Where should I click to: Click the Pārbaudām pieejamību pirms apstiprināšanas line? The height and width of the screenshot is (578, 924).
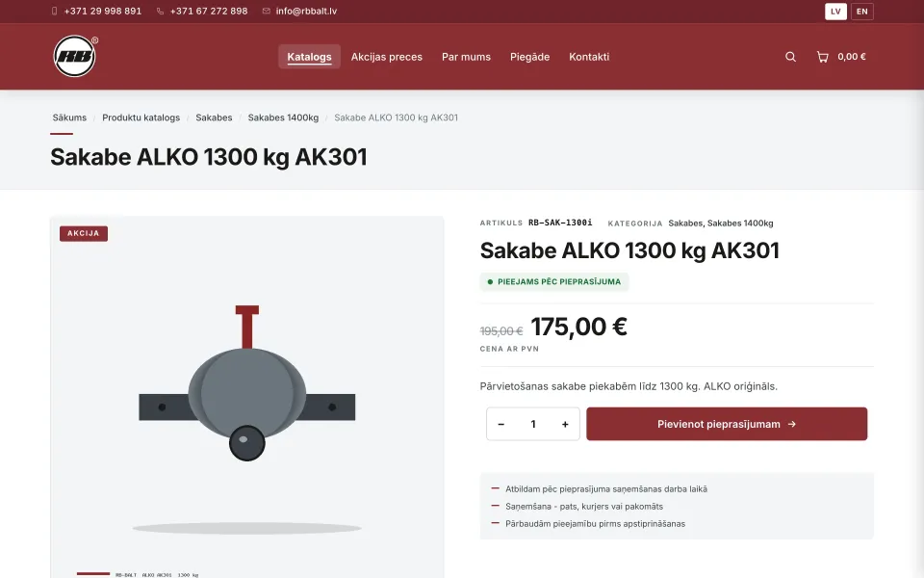tap(595, 524)
